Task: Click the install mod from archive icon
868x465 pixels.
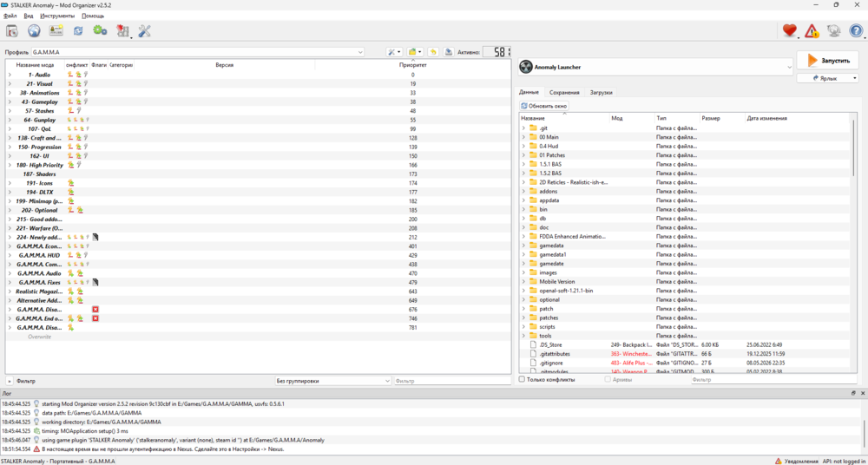Action: (12, 31)
